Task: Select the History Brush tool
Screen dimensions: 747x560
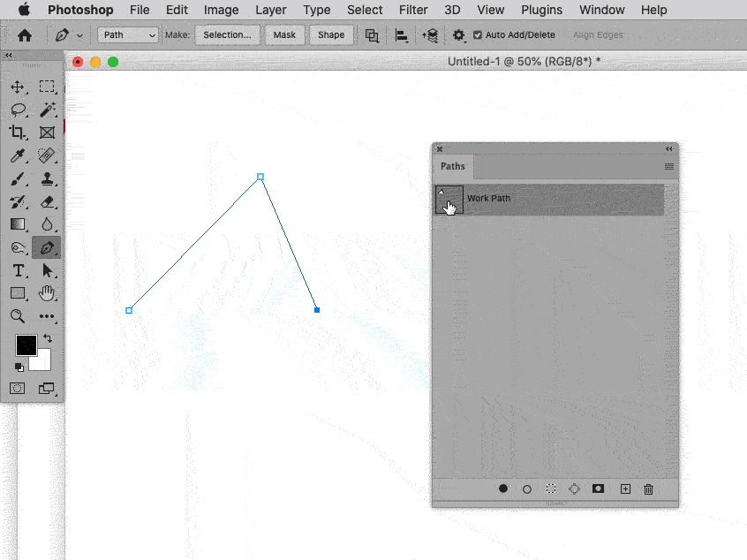Action: coord(18,201)
